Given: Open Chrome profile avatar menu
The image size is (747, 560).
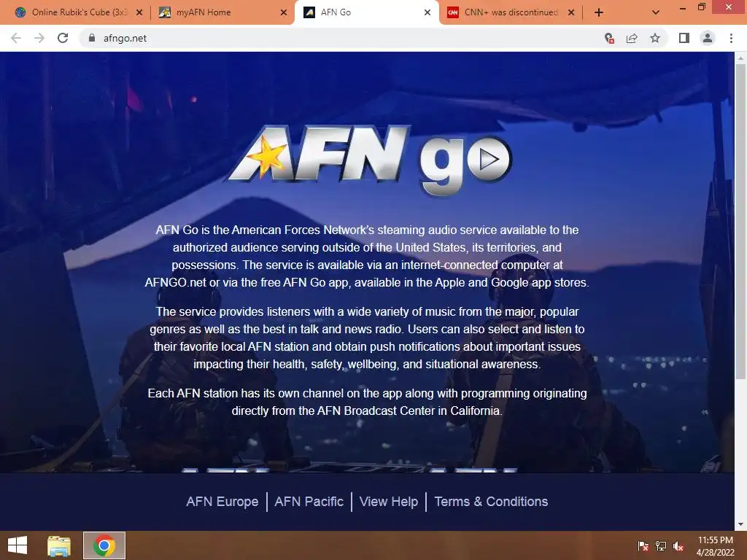Looking at the screenshot, I should [x=708, y=38].
